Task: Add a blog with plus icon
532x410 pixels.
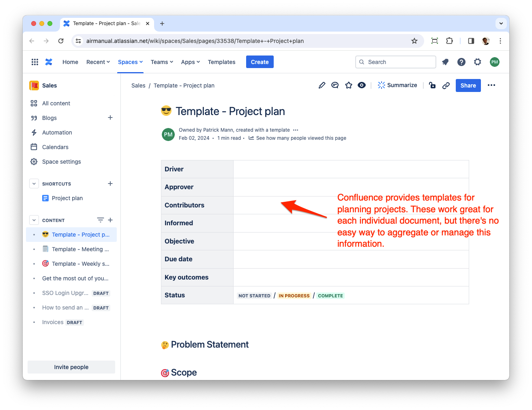Action: click(x=110, y=117)
